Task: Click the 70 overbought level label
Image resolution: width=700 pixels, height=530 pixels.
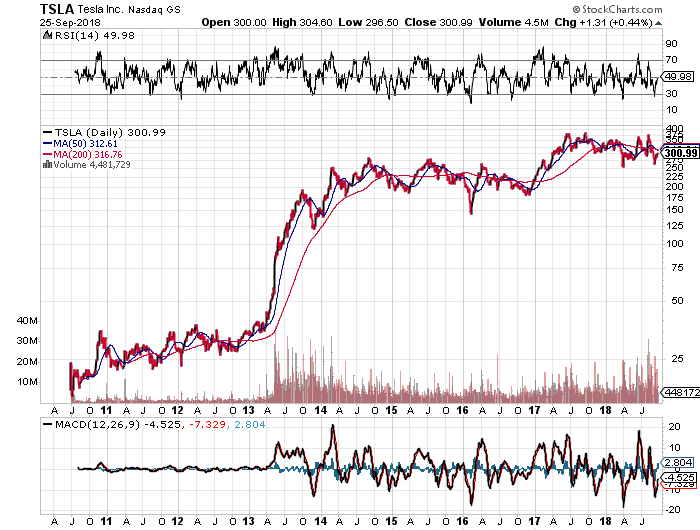Action: (x=671, y=59)
